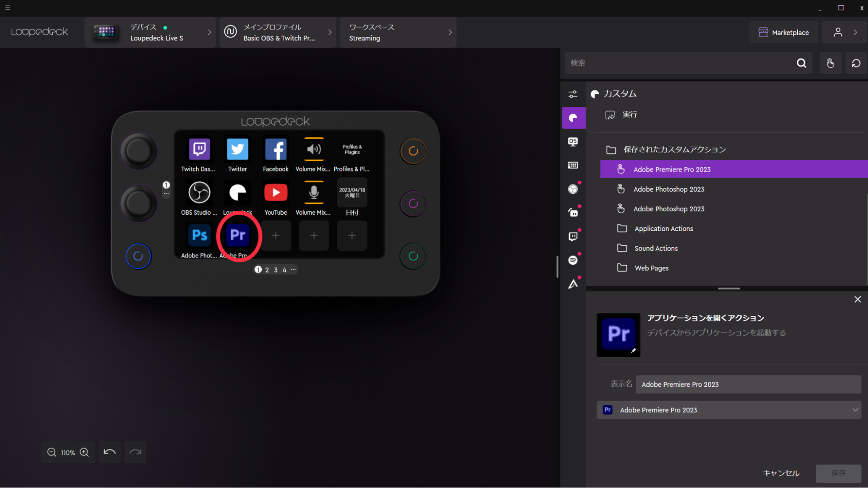Select the purple dial on device right
This screenshot has height=488, width=868.
(413, 203)
